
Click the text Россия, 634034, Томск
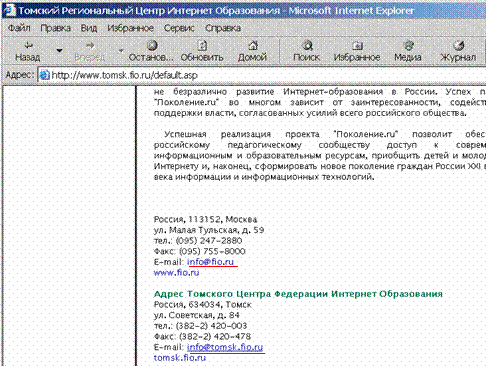click(203, 305)
